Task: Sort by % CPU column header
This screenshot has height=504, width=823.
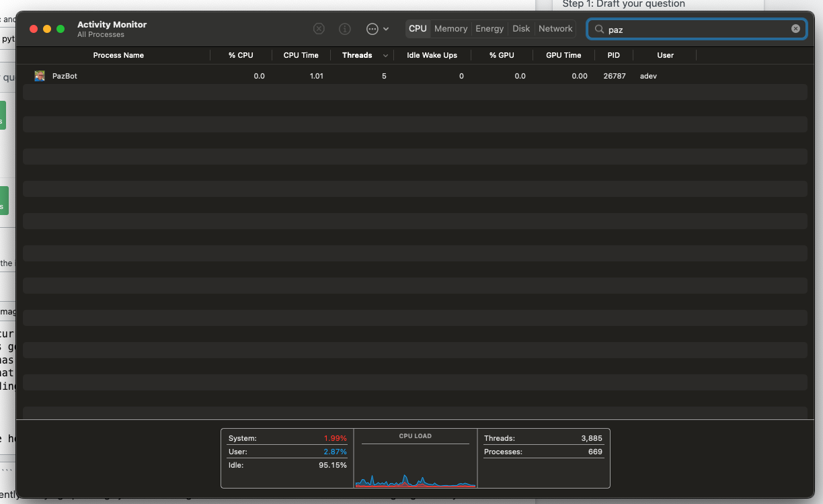Action: (x=241, y=55)
